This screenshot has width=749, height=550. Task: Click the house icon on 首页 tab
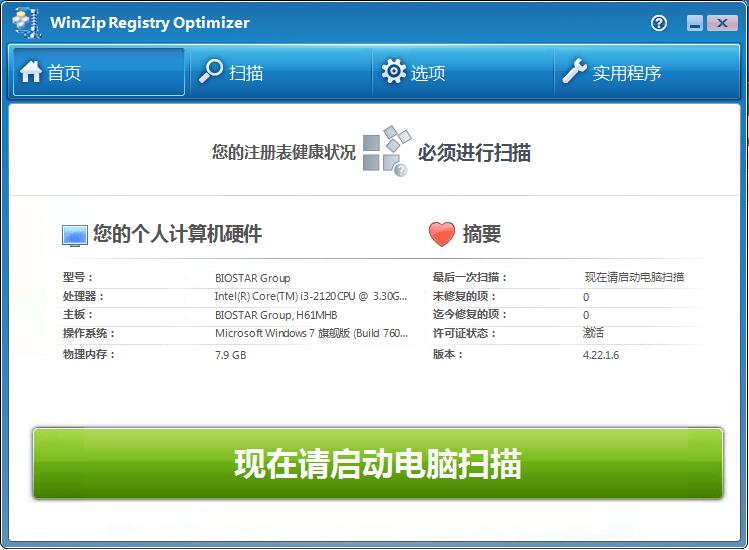click(x=31, y=72)
